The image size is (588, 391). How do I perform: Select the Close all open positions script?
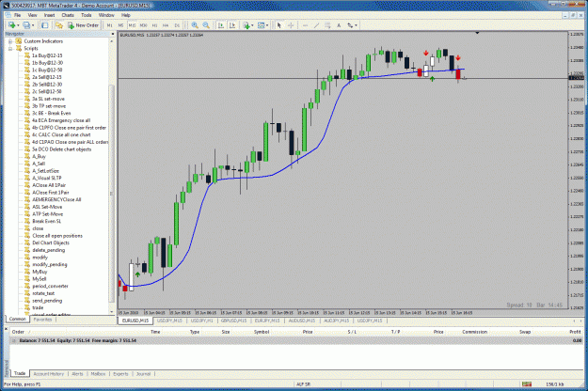tap(57, 236)
